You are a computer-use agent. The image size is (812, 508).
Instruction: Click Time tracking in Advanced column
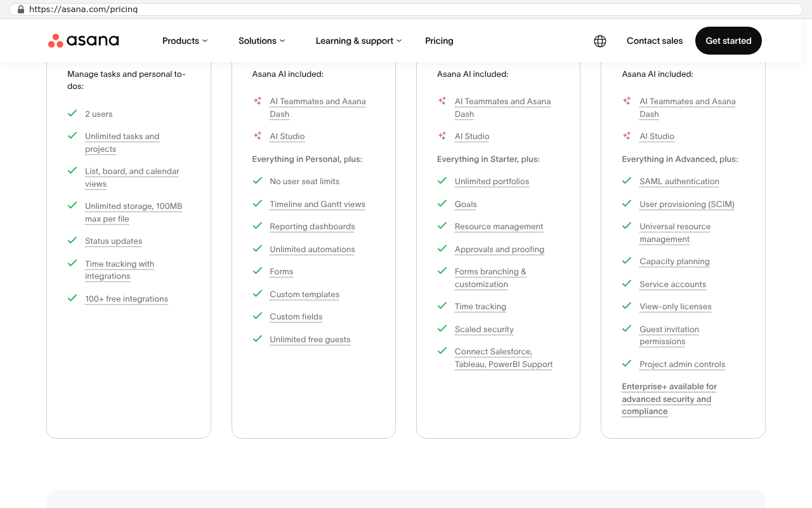[x=480, y=307]
